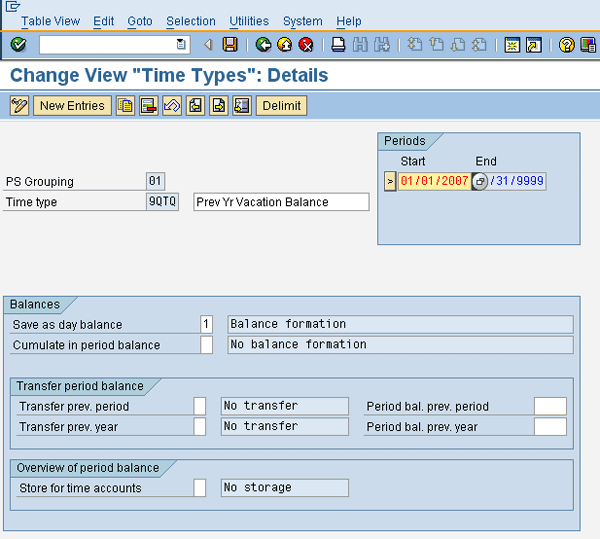The width and height of the screenshot is (600, 539).
Task: Click the Customize Local Layout icon
Action: tap(588, 45)
